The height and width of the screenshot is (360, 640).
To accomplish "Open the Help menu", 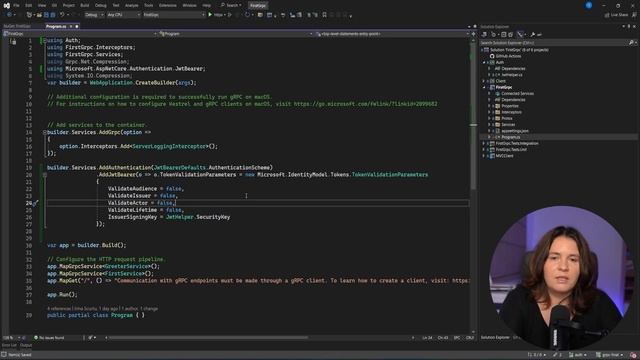I will pos(207,5).
